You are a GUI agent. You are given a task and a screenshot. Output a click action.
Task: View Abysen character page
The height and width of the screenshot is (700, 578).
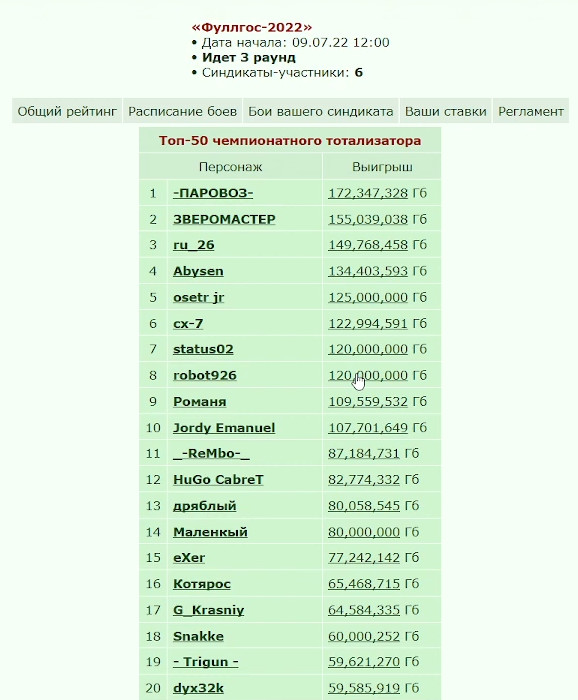(198, 271)
